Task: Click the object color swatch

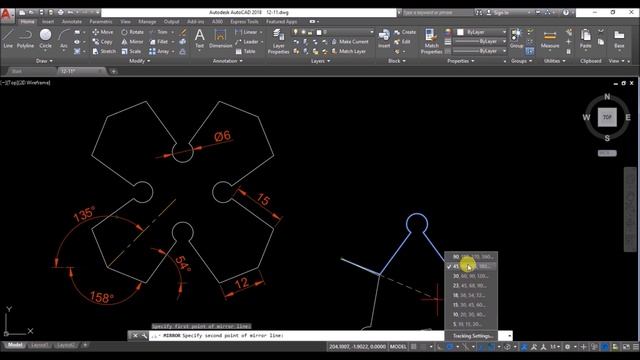Action: click(x=460, y=32)
